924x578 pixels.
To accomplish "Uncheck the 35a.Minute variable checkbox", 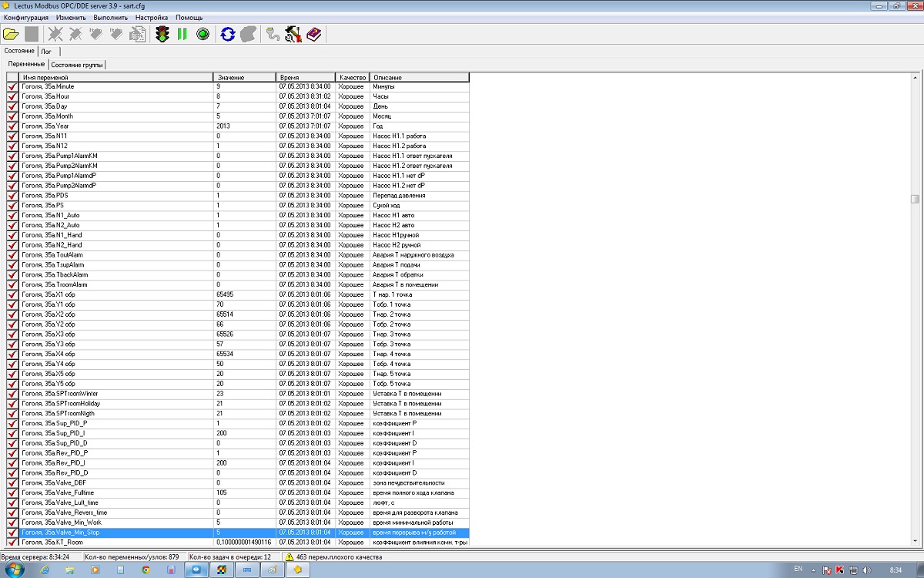I will click(12, 87).
